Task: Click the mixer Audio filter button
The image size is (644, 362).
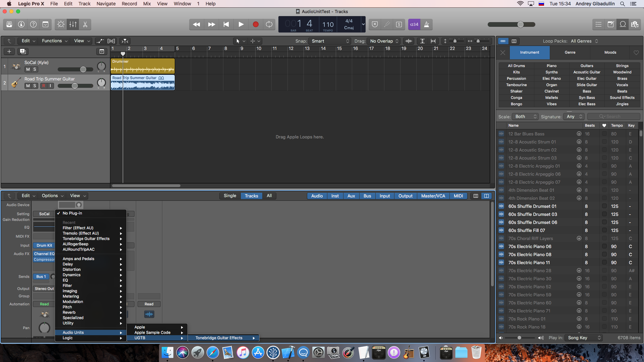Action: coord(317,196)
